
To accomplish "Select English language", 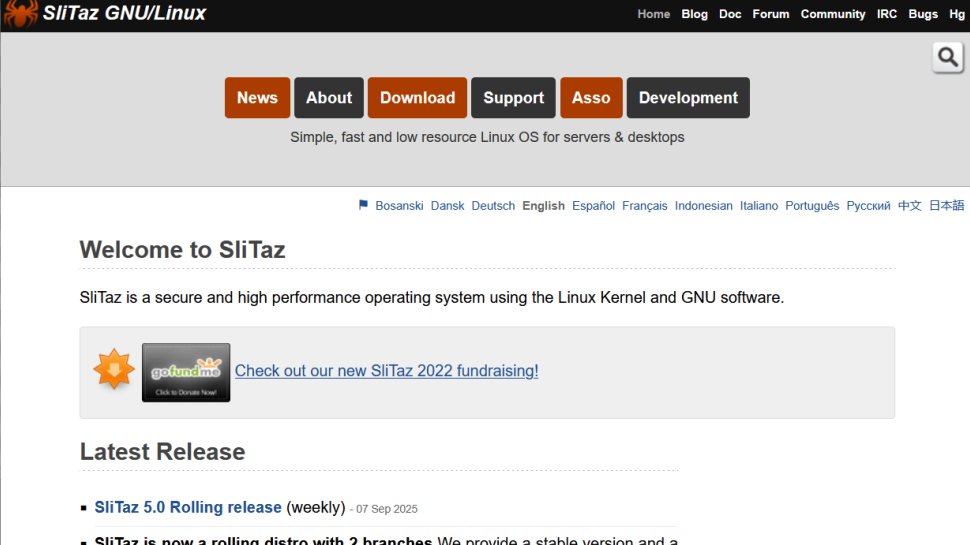I will [543, 205].
